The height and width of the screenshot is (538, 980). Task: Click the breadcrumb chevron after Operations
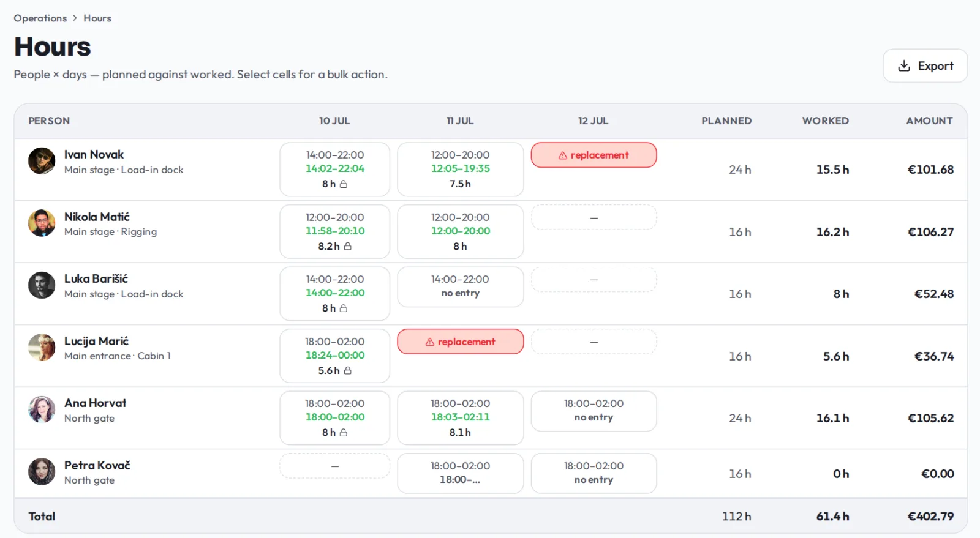point(75,18)
